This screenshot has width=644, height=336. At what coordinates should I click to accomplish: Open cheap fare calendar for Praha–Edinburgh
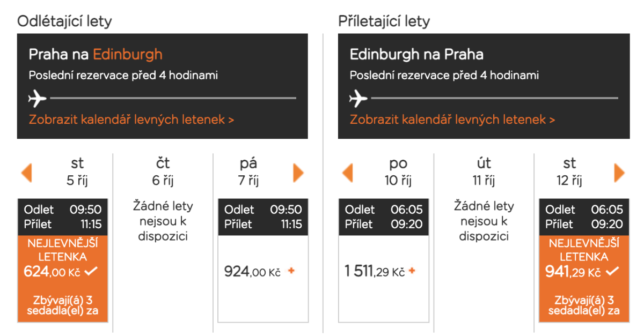131,120
